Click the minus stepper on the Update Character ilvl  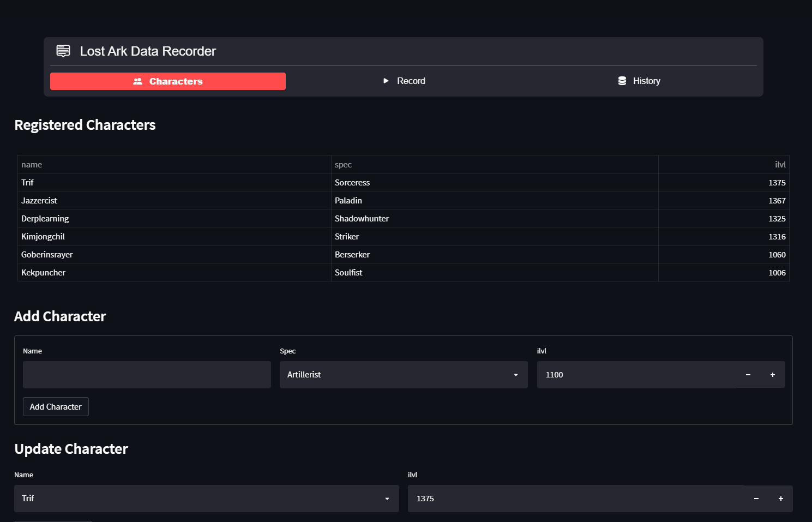[x=756, y=499]
